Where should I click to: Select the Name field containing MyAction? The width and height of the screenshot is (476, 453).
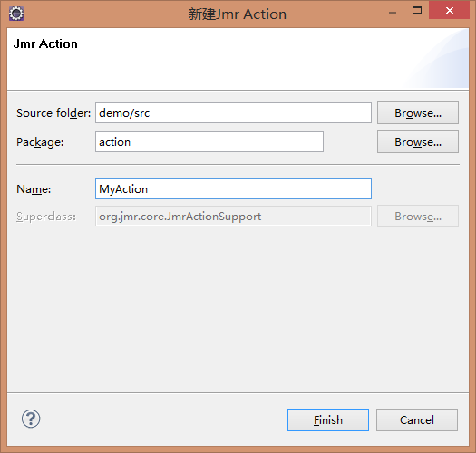233,189
